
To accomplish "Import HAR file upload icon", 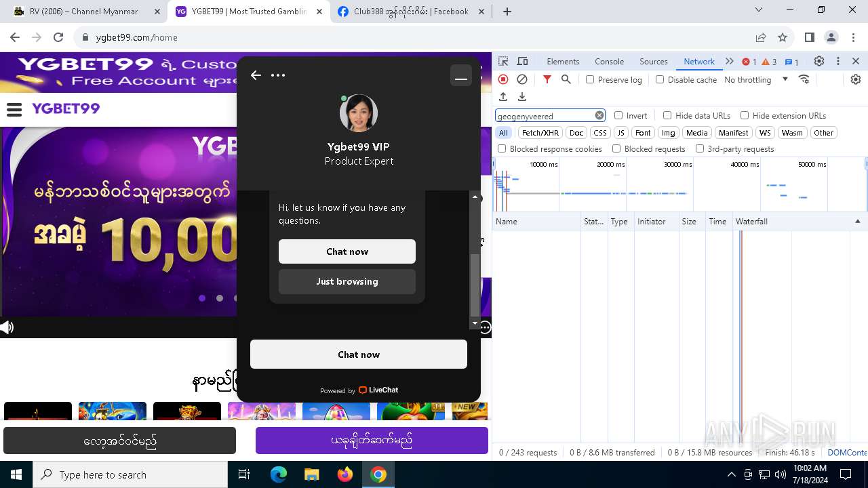I will (x=503, y=97).
